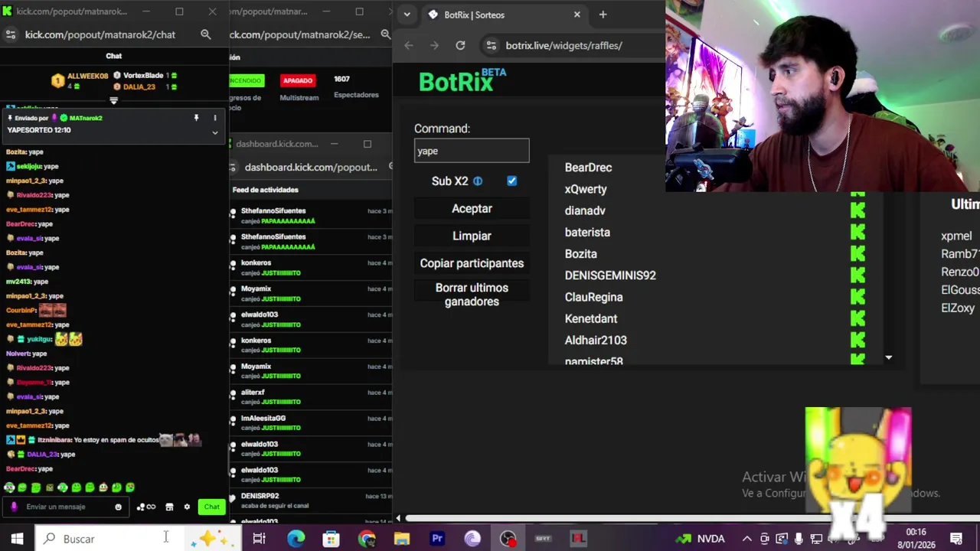This screenshot has height=551, width=980.
Task: Open the Windows Start menu
Action: 17,539
